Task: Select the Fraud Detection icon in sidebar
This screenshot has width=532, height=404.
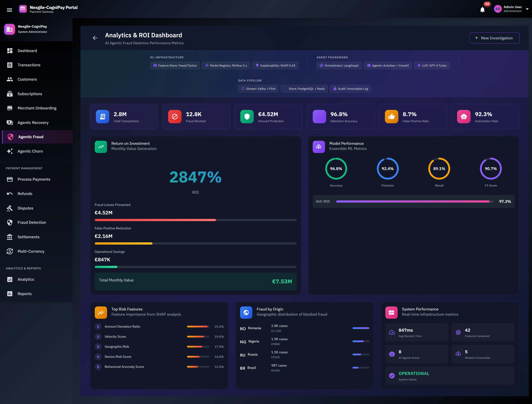Action: (x=10, y=222)
